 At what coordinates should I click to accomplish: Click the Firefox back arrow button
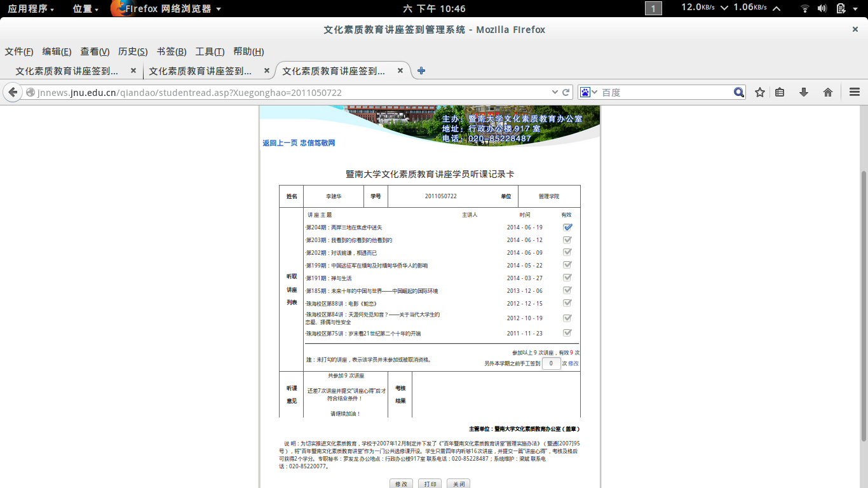[x=12, y=92]
